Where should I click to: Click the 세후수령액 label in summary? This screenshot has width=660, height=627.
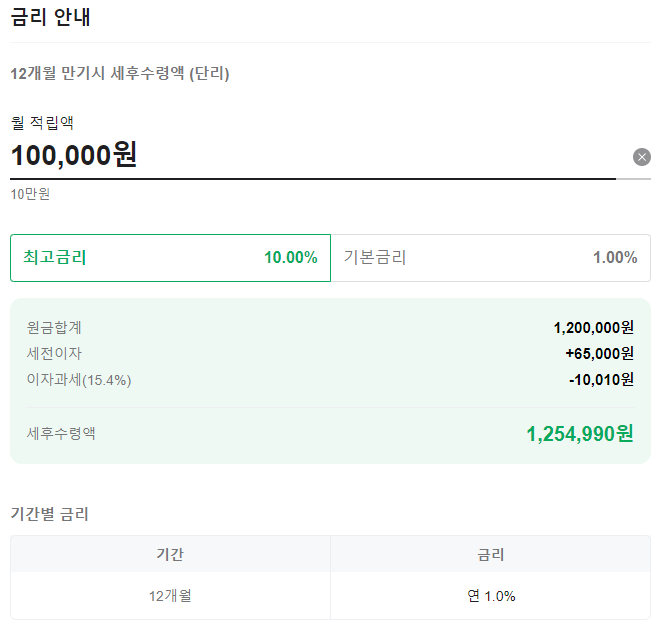click(x=61, y=433)
